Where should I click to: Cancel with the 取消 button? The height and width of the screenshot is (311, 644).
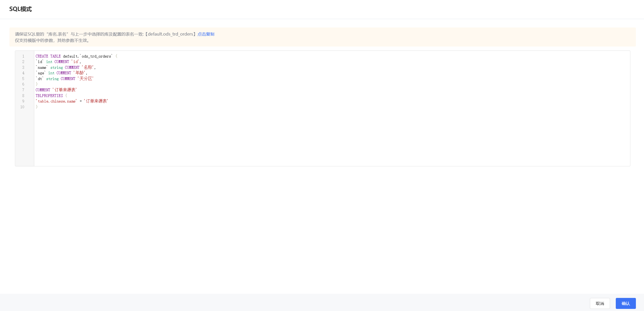click(x=600, y=303)
